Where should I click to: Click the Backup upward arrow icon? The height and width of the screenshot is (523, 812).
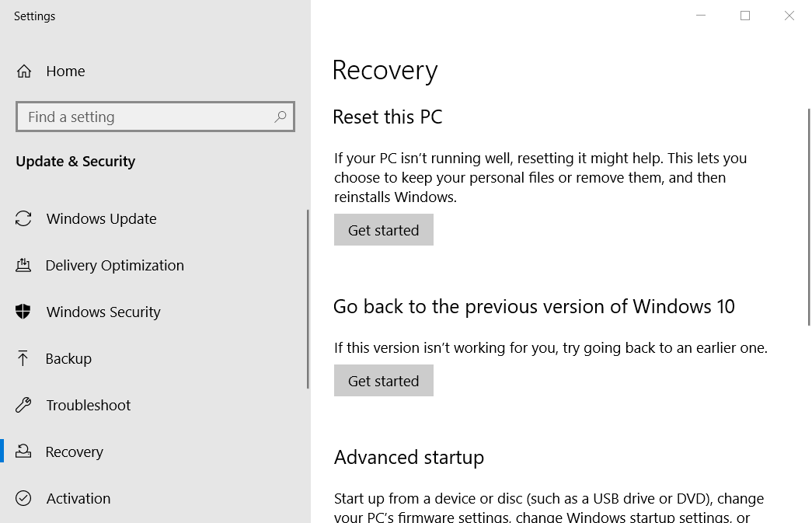point(23,358)
